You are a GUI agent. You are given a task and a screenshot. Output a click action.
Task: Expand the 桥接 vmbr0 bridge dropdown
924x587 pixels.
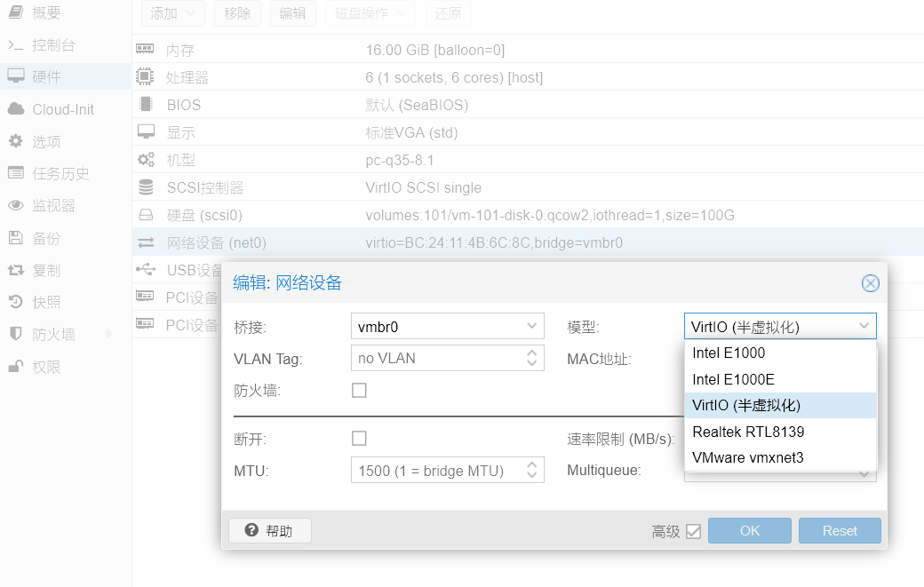tap(532, 326)
